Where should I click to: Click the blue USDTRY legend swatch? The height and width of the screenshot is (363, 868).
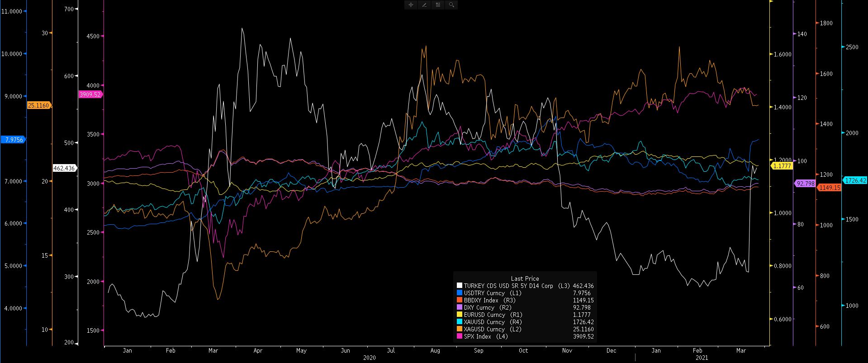[x=460, y=293]
